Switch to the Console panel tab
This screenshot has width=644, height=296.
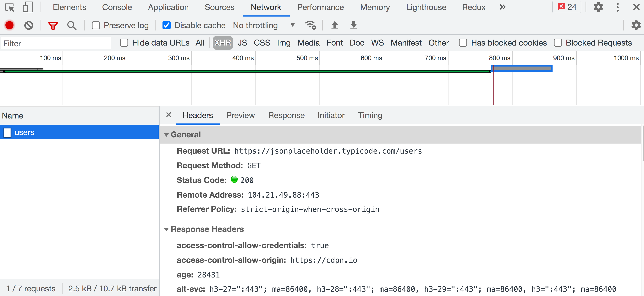[117, 7]
